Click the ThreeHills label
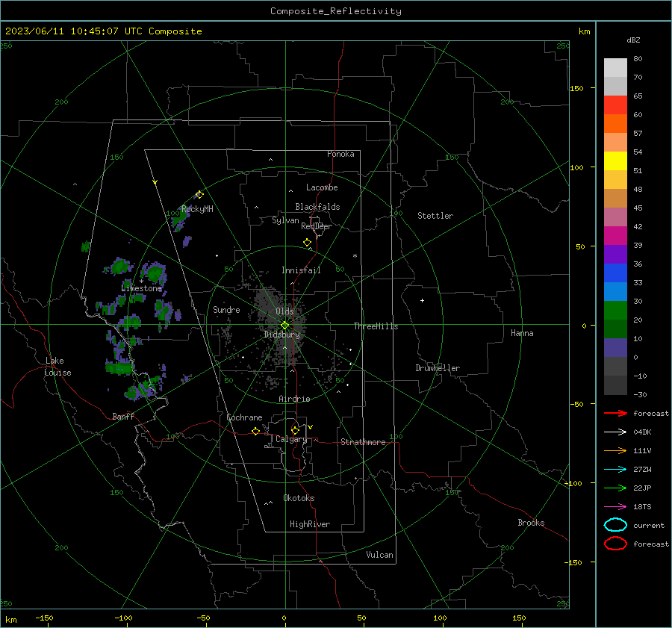The width and height of the screenshot is (672, 628). (x=376, y=326)
